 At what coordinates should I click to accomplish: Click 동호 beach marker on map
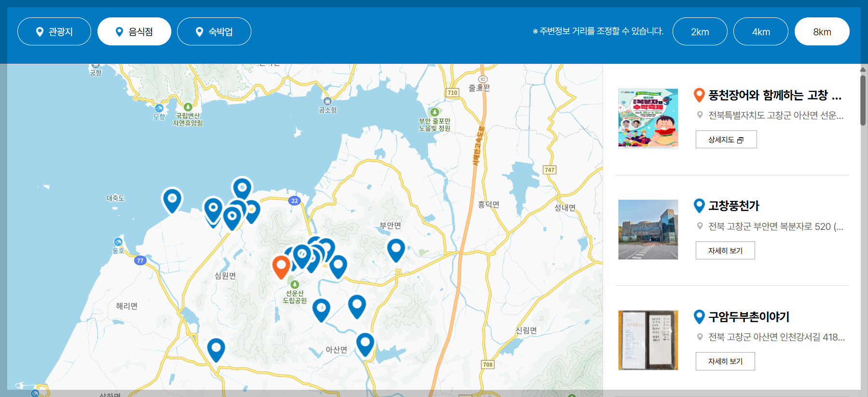[118, 242]
